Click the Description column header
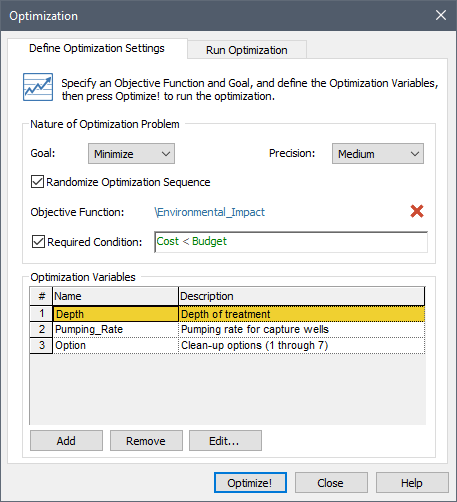 (x=302, y=296)
